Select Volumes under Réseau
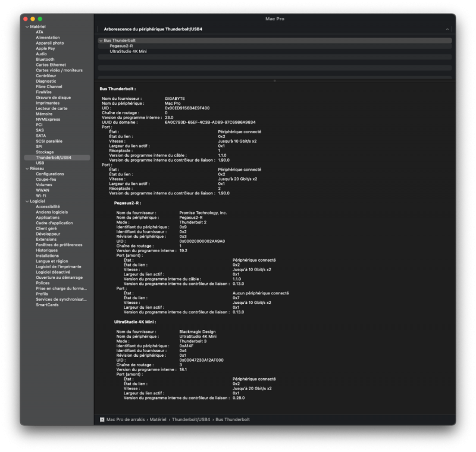 [x=43, y=185]
